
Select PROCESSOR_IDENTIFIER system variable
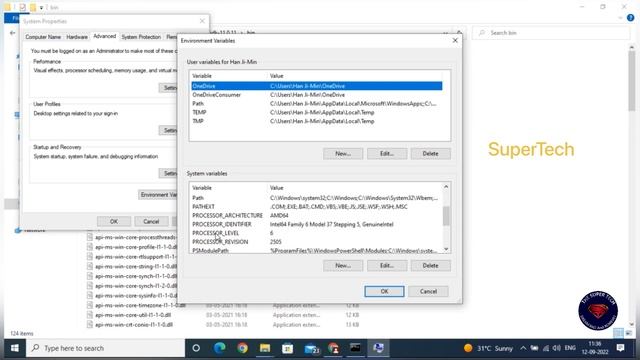(316, 224)
